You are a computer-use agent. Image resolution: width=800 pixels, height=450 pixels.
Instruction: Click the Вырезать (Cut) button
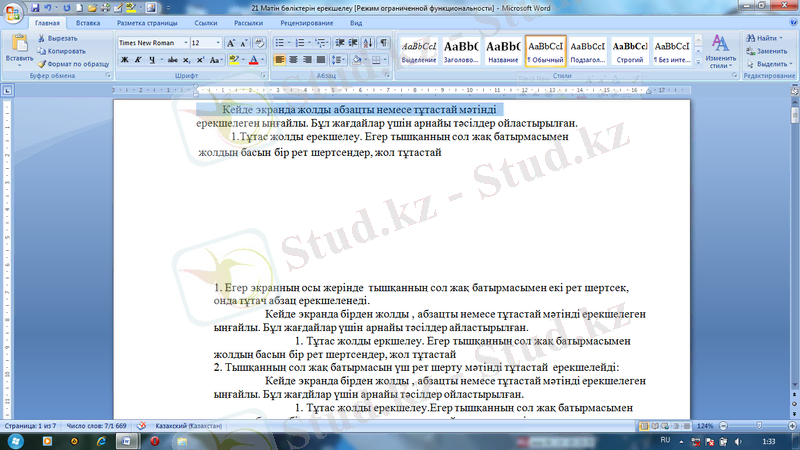point(62,38)
